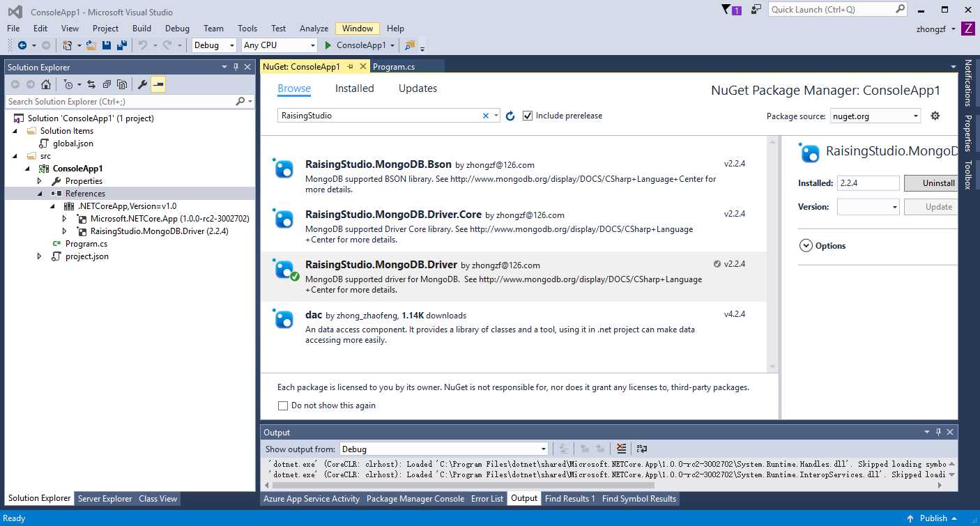Click the purple Z account avatar
The width and height of the screenshot is (980, 526).
pyautogui.click(x=968, y=29)
